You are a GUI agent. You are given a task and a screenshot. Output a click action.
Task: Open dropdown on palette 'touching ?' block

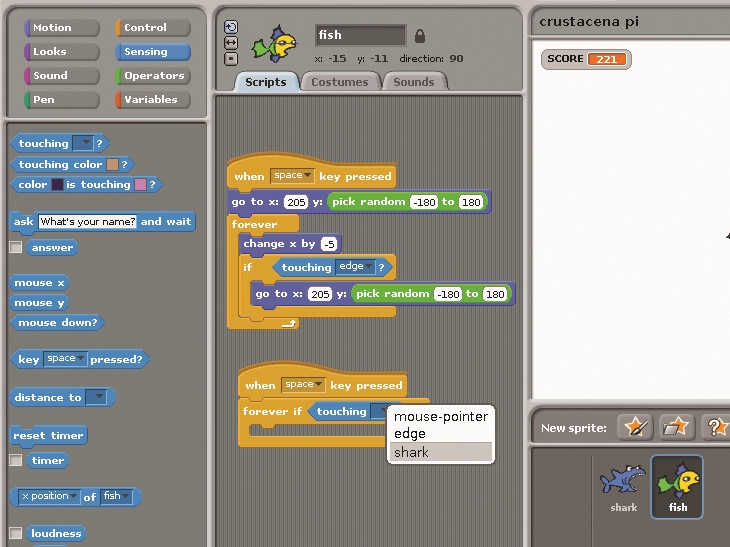[x=84, y=143]
